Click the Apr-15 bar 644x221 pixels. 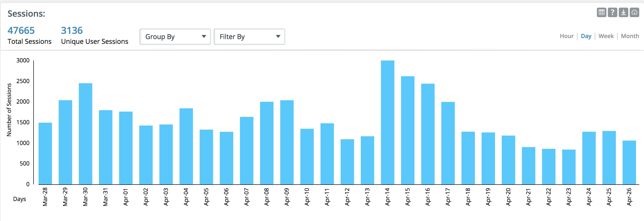coord(408,131)
